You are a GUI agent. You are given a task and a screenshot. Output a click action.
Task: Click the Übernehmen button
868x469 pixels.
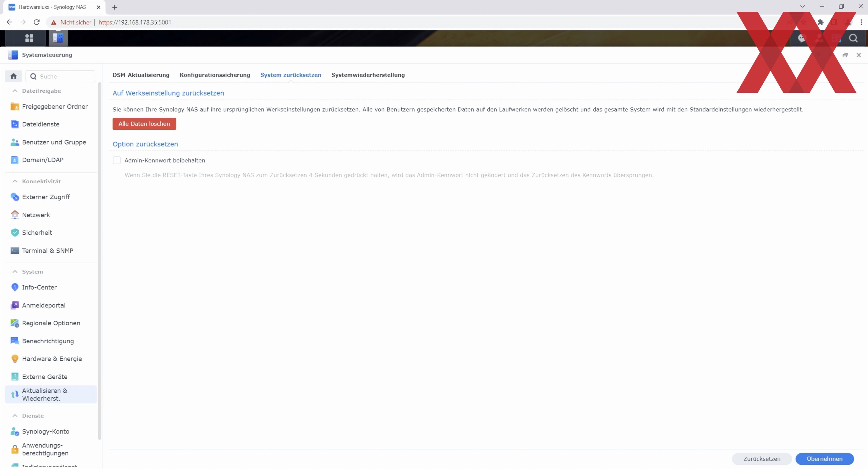coord(825,459)
